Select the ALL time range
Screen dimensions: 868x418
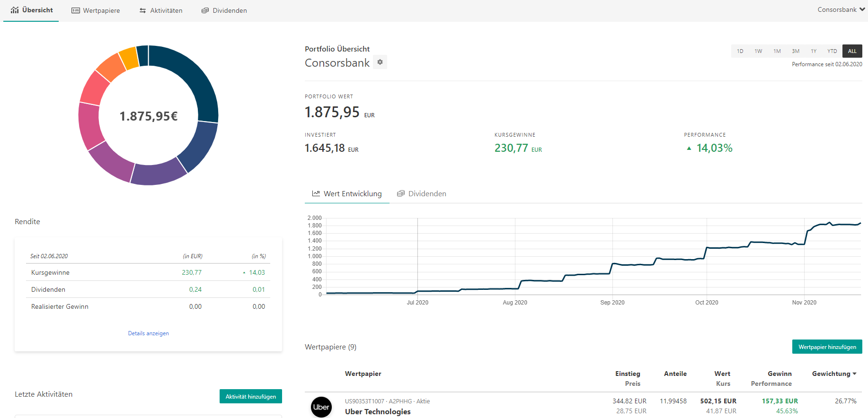[x=852, y=51]
